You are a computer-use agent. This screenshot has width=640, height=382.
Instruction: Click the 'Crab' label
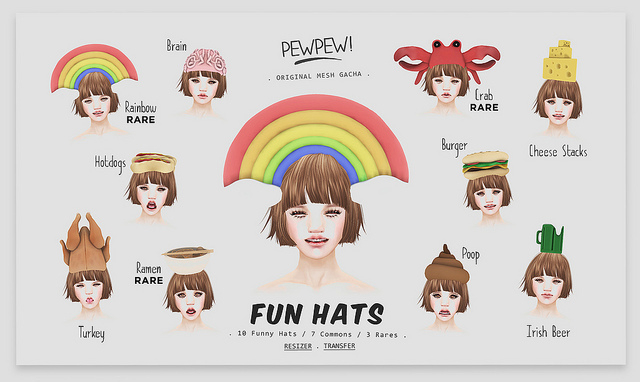click(x=484, y=95)
